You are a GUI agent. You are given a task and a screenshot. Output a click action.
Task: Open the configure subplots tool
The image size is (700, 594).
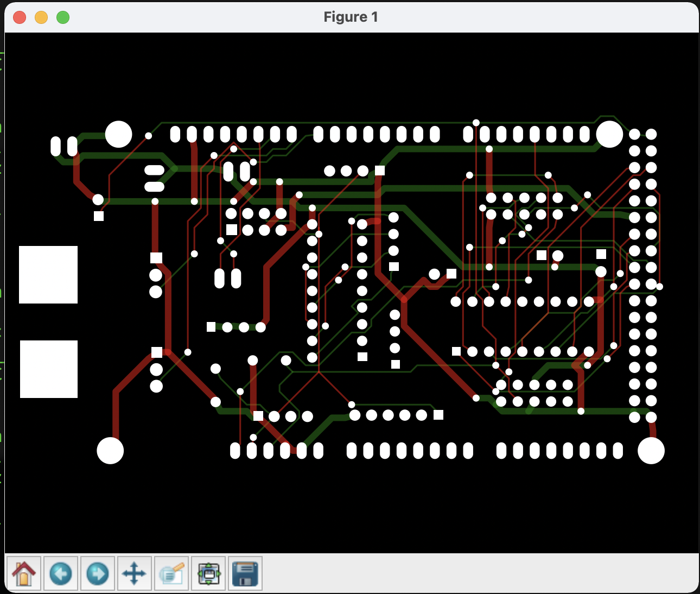[x=208, y=573]
